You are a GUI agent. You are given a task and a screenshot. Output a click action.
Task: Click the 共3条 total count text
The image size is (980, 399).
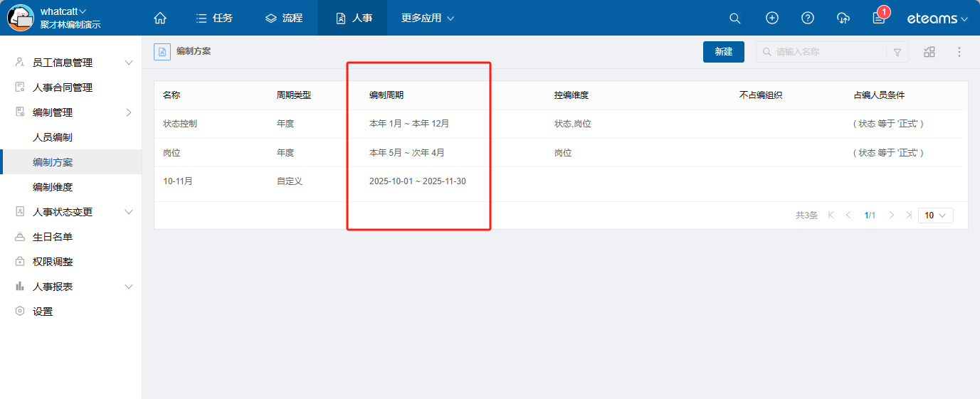click(806, 215)
